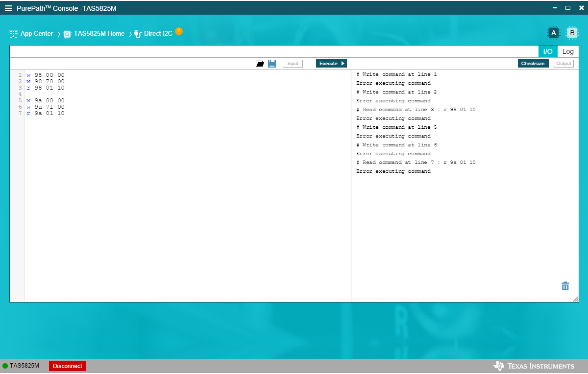This screenshot has width=588, height=374.
Task: Open script file with folder icon
Action: 260,64
